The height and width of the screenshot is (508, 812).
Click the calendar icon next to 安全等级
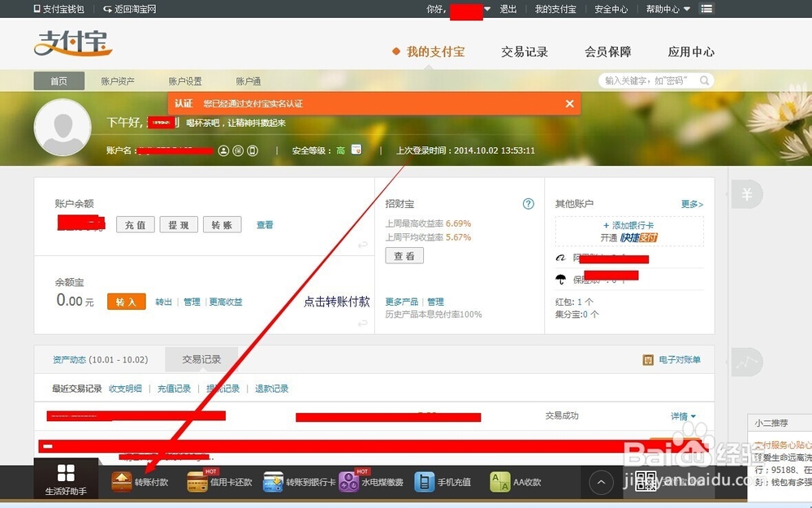tap(356, 150)
